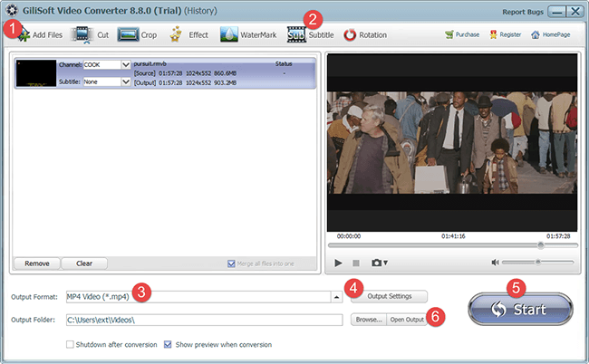Toggle Shutdown after conversion checkbox

pos(71,344)
